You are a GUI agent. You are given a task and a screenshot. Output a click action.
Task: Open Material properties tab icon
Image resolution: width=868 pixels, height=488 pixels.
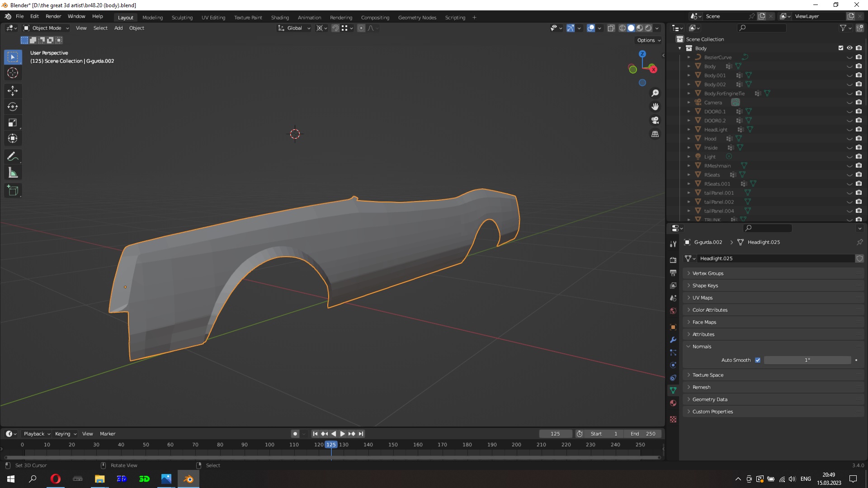(673, 403)
